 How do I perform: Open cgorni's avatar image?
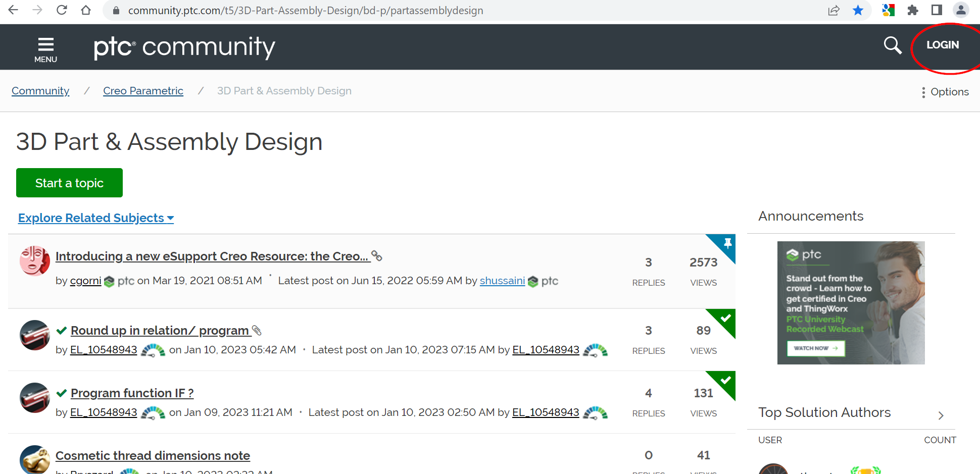pyautogui.click(x=34, y=260)
